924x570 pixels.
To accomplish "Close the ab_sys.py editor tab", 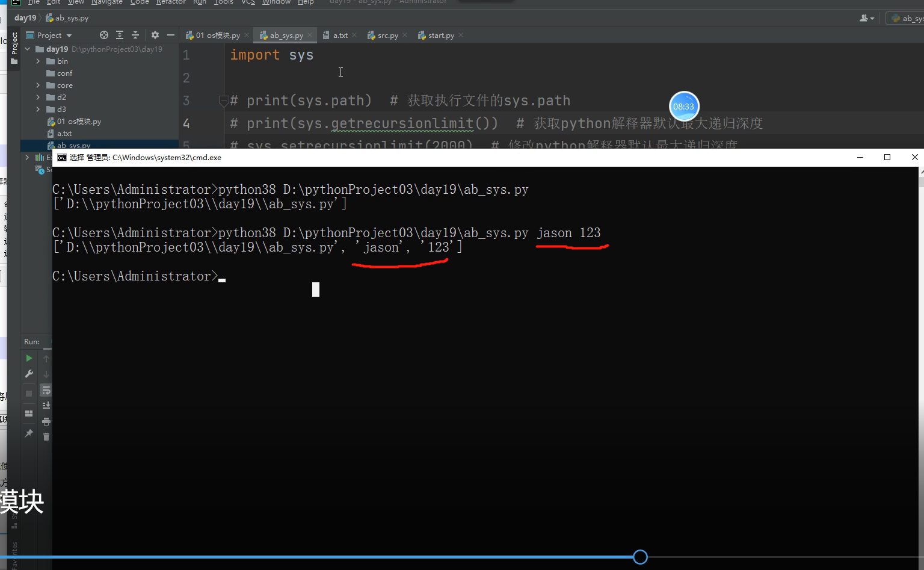I will [x=310, y=35].
